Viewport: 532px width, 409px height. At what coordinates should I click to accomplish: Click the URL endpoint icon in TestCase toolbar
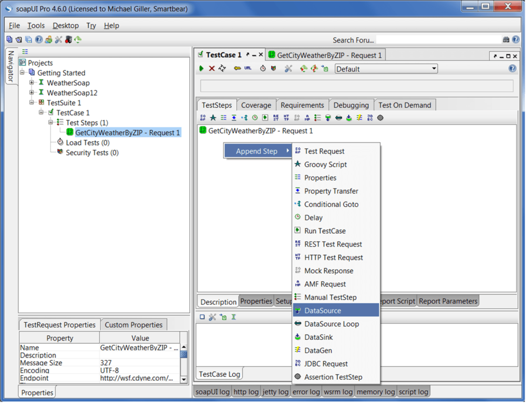pos(248,69)
